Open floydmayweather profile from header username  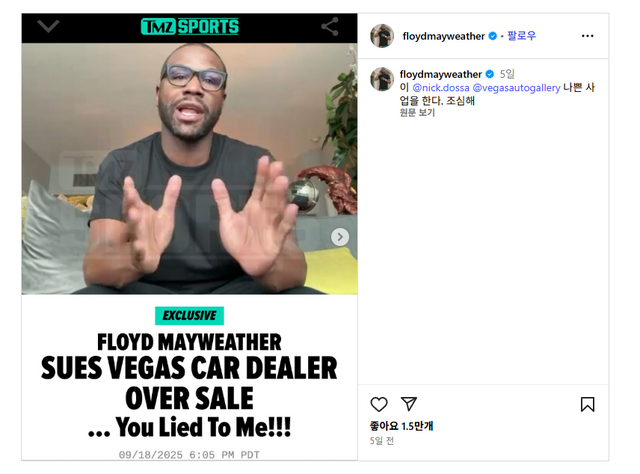click(x=444, y=36)
